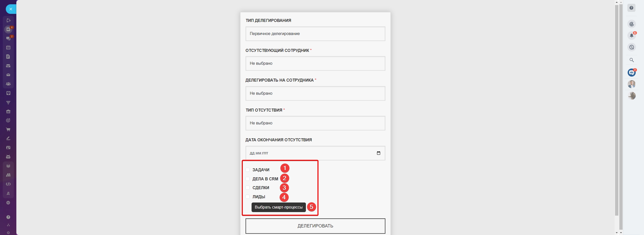The height and width of the screenshot is (235, 644).
Task: Open search magnifier in right panel
Action: pyautogui.click(x=632, y=60)
